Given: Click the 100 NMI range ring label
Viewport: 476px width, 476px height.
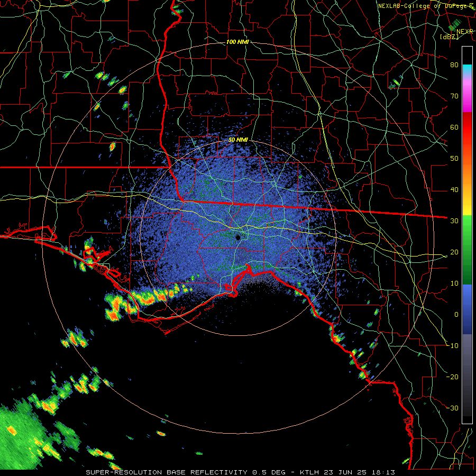Looking at the screenshot, I should (x=237, y=42).
